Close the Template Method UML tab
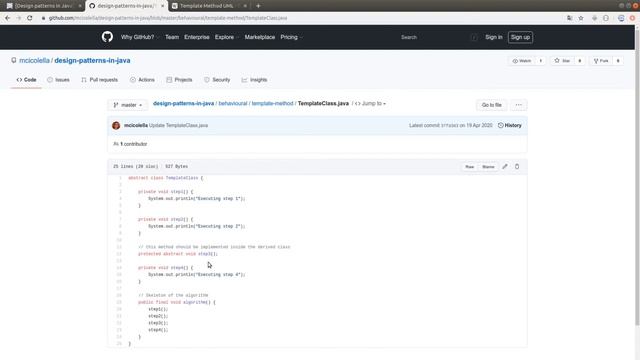The height and width of the screenshot is (360, 640). click(x=245, y=6)
